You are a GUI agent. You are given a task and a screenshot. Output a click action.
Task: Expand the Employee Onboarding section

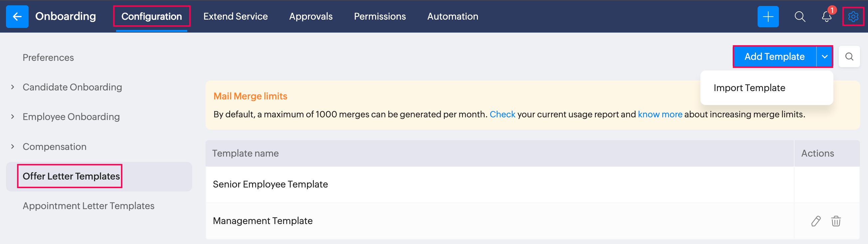tap(13, 117)
